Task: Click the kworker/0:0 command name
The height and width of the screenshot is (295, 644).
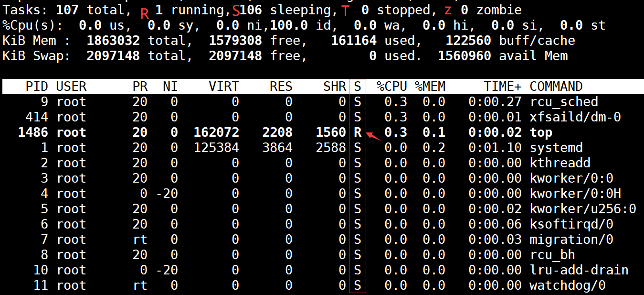Action: pyautogui.click(x=571, y=178)
